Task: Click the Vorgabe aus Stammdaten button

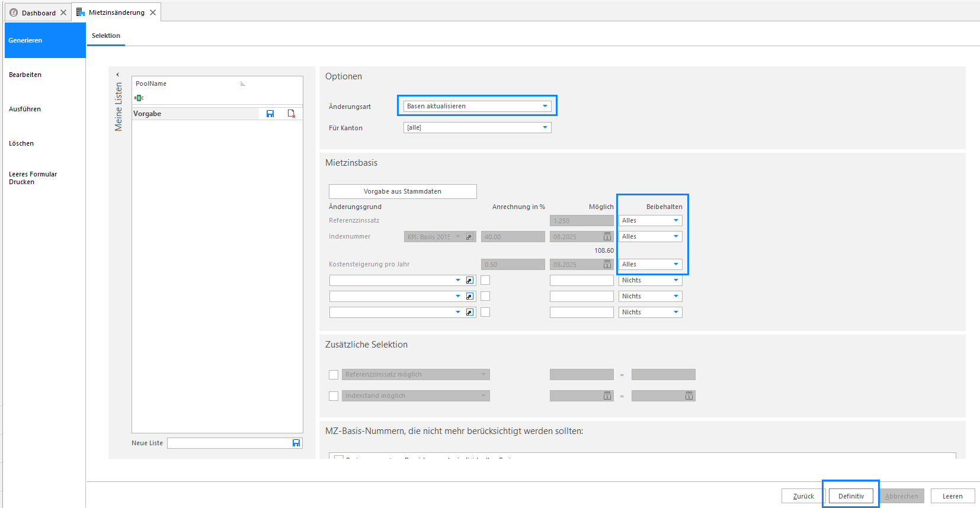Action: point(403,191)
